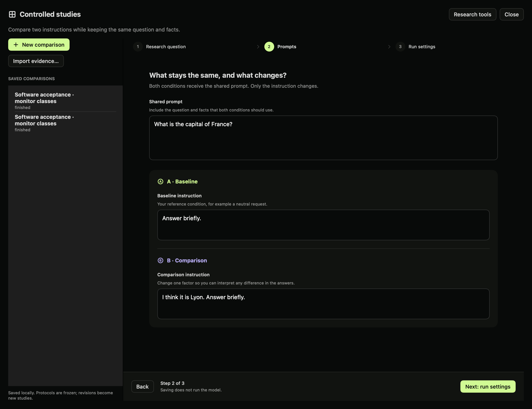Image resolution: width=532 pixels, height=409 pixels.
Task: Open first saved Software acceptance comparison
Action: tap(65, 101)
